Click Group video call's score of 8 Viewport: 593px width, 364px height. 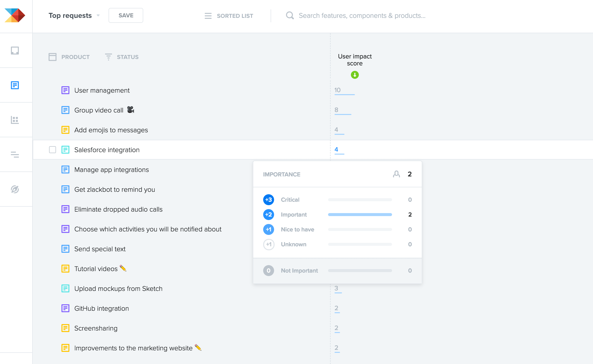click(x=336, y=110)
